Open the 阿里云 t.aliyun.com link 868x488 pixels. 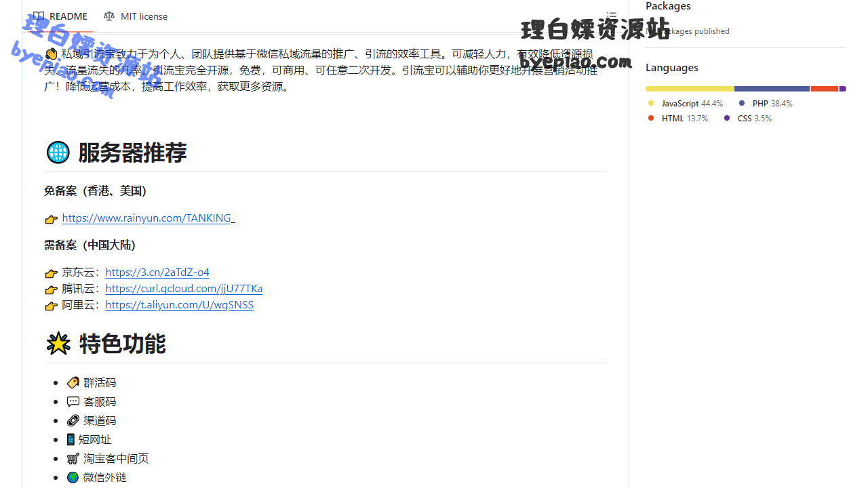tap(180, 305)
